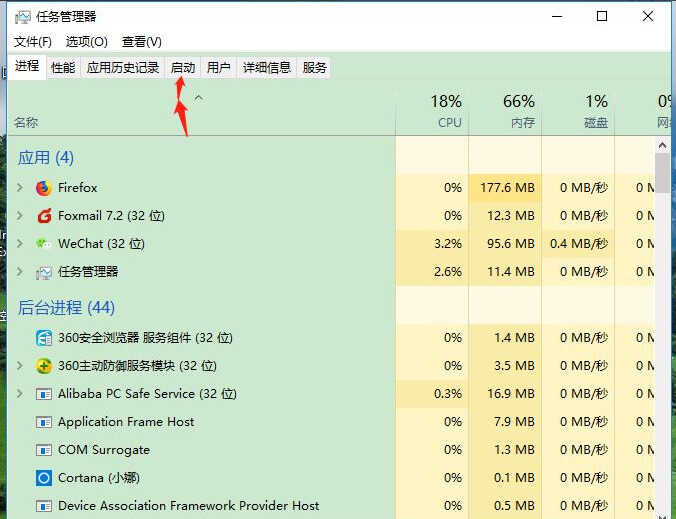Click Foxmail memory value 12.3 MB
Viewport: 676px width, 519px height.
coord(511,216)
